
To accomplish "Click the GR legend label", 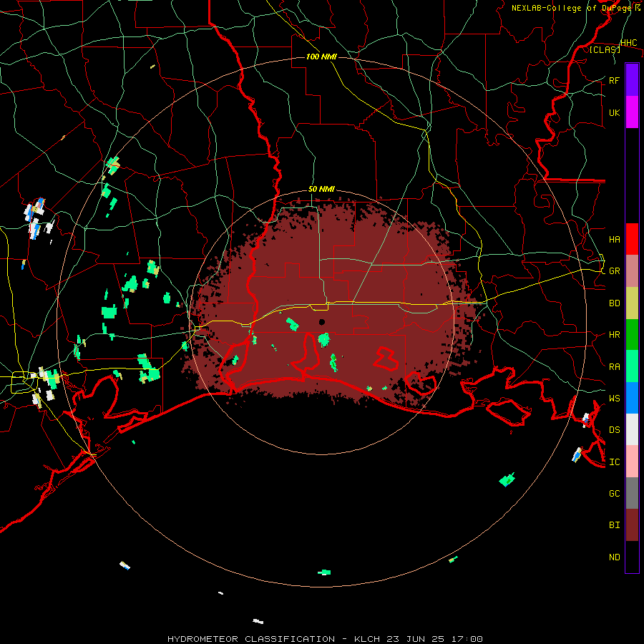I will click(x=614, y=271).
